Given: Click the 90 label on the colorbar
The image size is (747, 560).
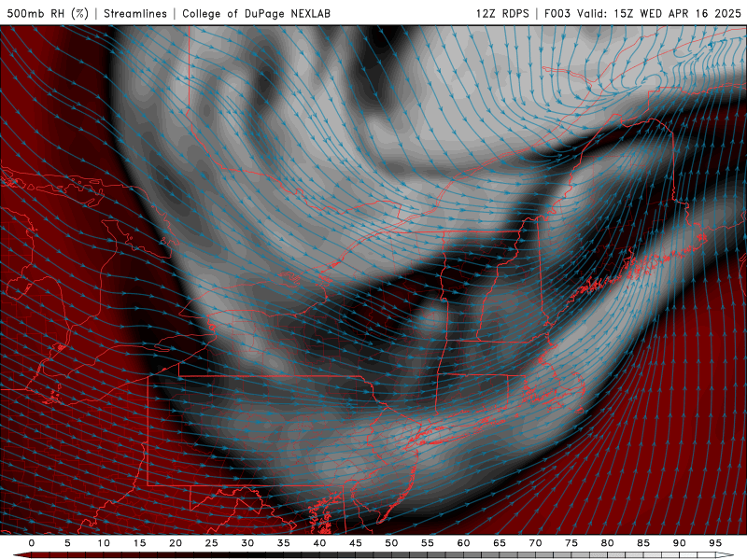Looking at the screenshot, I should tap(680, 543).
